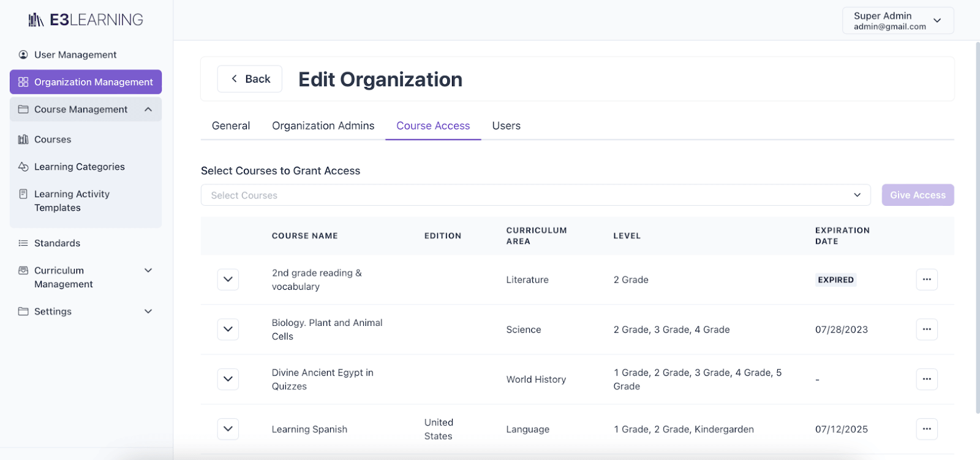Open three-dot menu for 2nd grade reading course
The image size is (980, 460).
pyautogui.click(x=926, y=279)
